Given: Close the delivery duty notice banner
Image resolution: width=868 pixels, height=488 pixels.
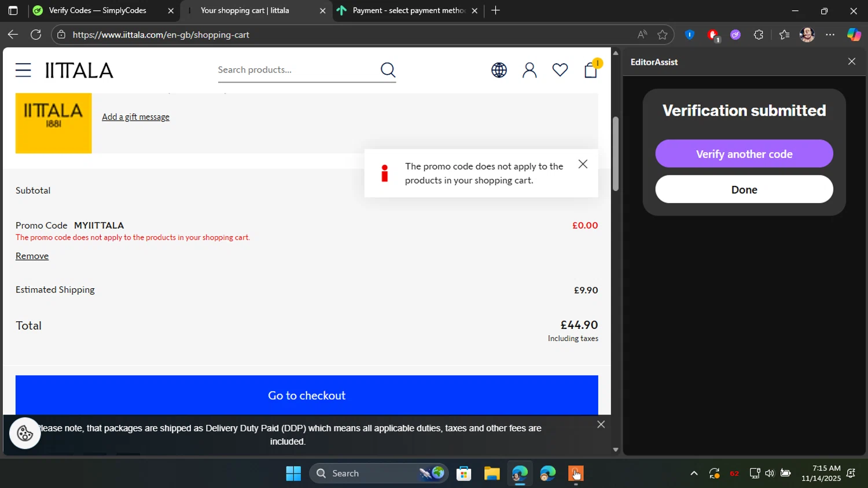Looking at the screenshot, I should (x=601, y=424).
